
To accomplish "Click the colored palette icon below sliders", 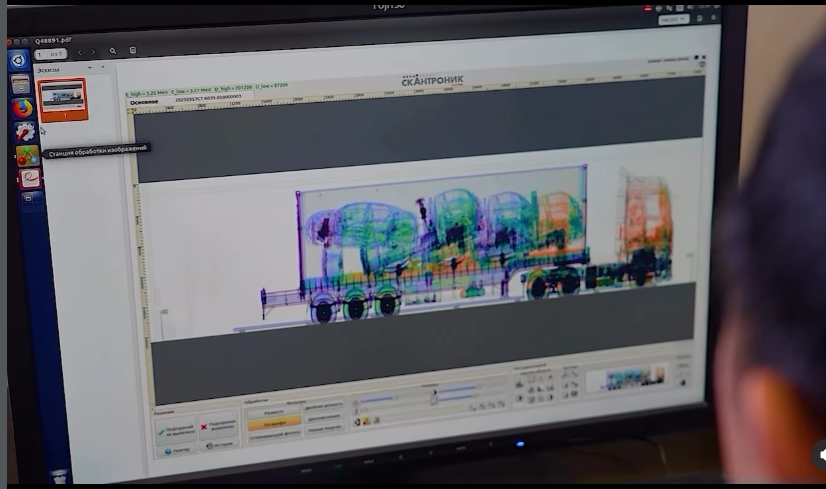I will point(367,421).
